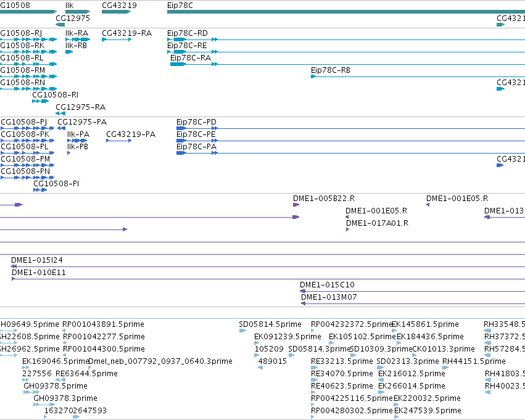
Task: Open the CG10508-PL protein label
Action: coord(25,147)
